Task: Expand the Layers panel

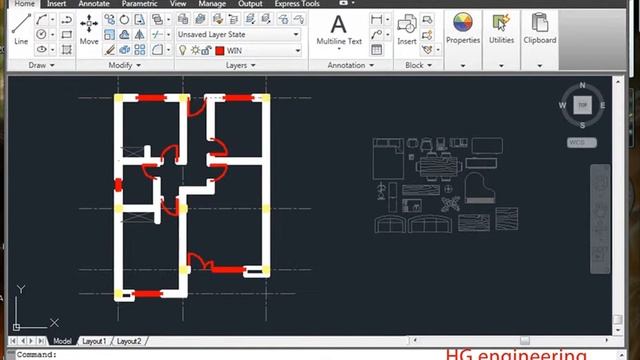Action: (x=240, y=65)
